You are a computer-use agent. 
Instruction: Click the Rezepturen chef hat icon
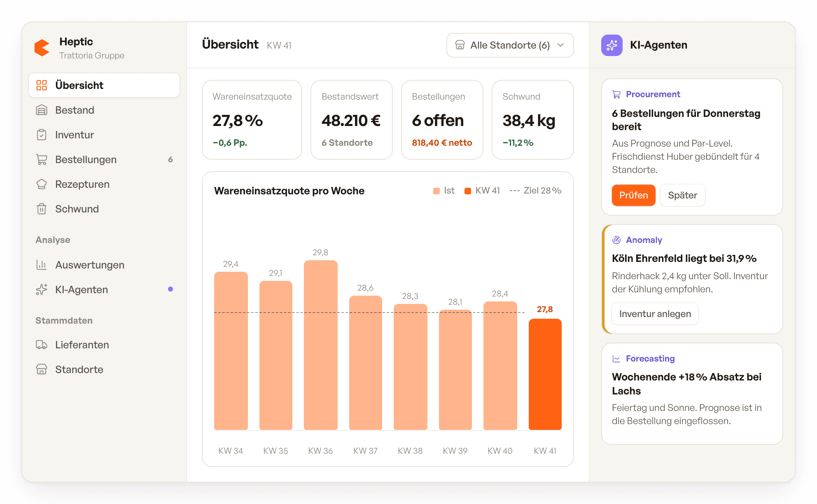click(x=42, y=184)
